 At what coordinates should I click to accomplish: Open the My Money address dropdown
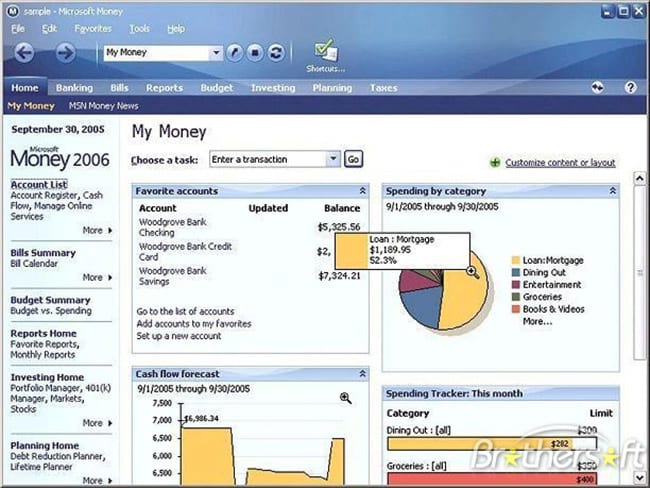tap(216, 52)
